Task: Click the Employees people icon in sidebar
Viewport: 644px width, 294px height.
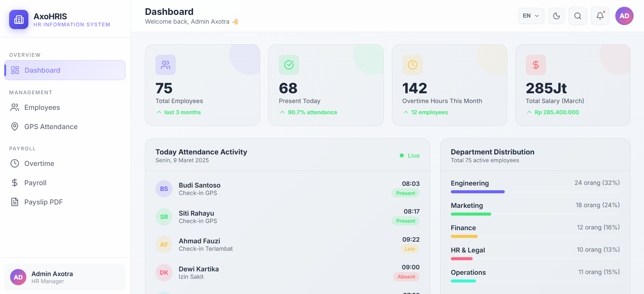Action: point(15,107)
